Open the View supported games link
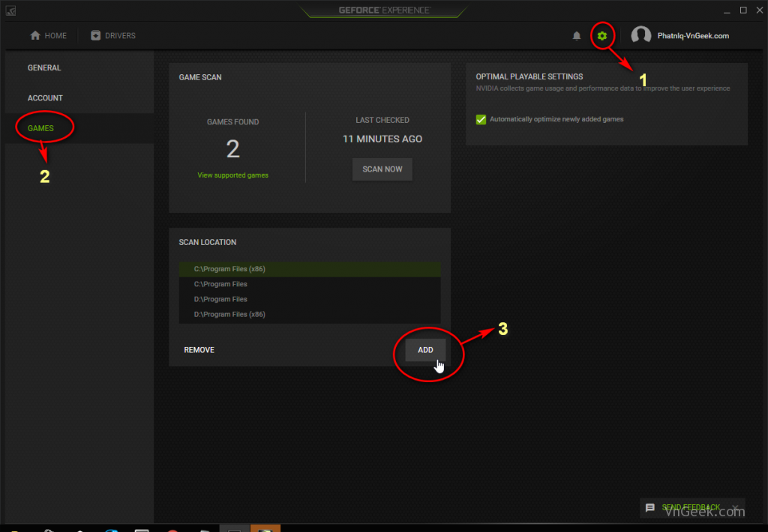Viewport: 768px width, 532px height. point(232,175)
